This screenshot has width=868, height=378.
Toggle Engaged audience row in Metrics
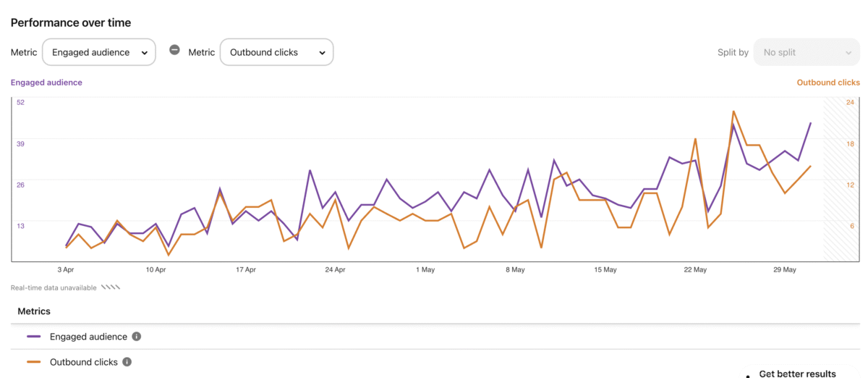pos(435,337)
